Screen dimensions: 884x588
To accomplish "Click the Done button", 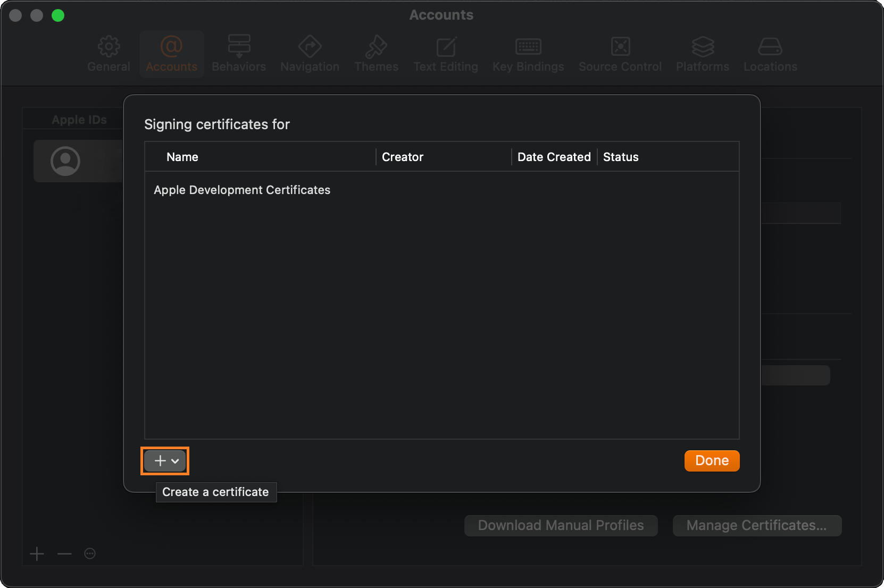I will (712, 461).
